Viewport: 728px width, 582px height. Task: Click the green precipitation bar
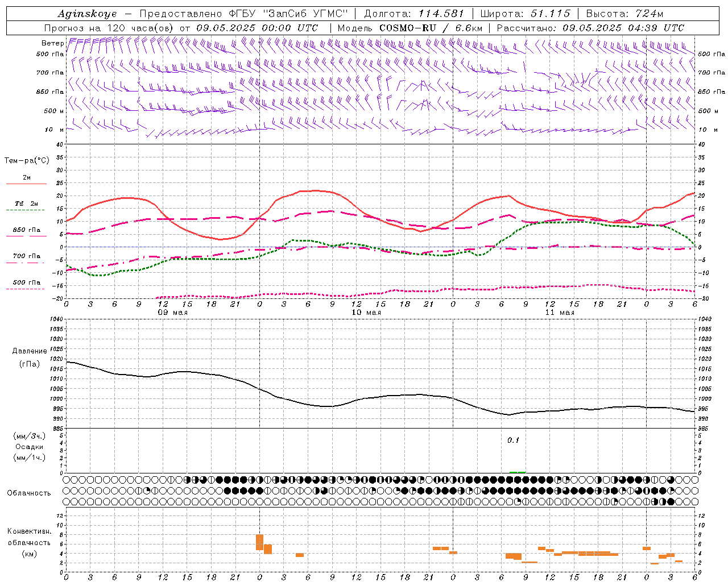[x=517, y=472]
